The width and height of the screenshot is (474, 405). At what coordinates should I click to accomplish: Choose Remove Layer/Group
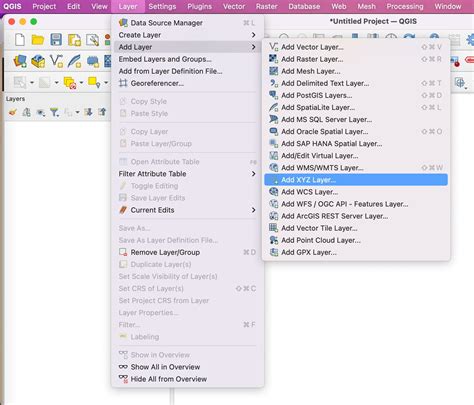click(187, 252)
